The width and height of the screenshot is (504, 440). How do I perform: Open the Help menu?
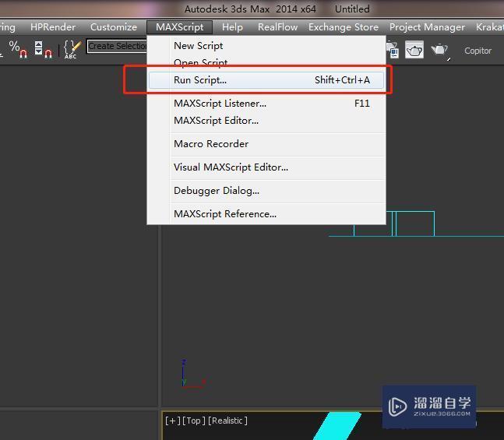click(232, 27)
